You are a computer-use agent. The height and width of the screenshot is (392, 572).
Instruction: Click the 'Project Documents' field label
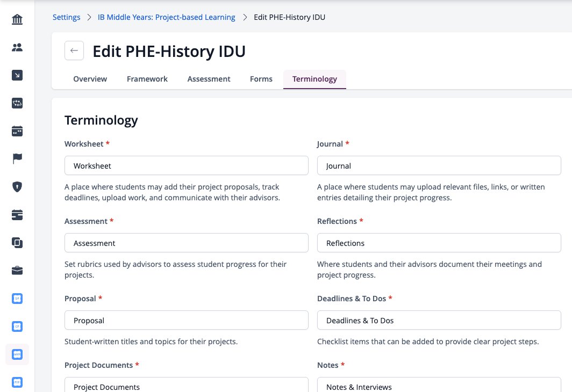98,365
